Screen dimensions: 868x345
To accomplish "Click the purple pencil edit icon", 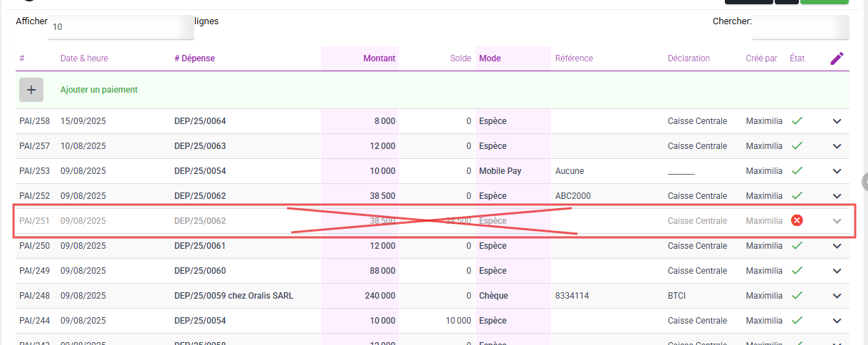I will pyautogui.click(x=837, y=58).
